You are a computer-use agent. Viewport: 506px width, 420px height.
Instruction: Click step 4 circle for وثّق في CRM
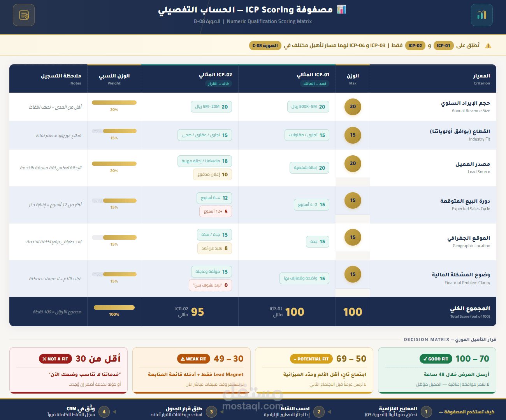click(104, 412)
